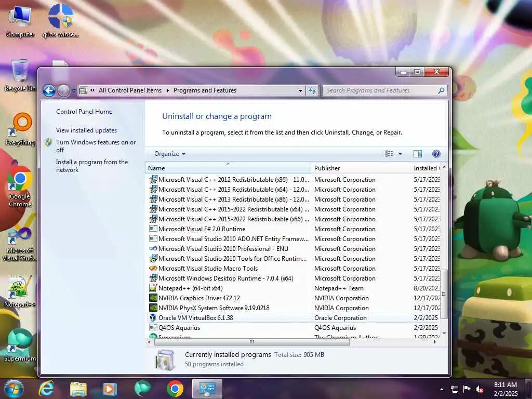
Task: Select Microsoft Visual F# 2.0 Runtime row
Action: click(x=294, y=229)
